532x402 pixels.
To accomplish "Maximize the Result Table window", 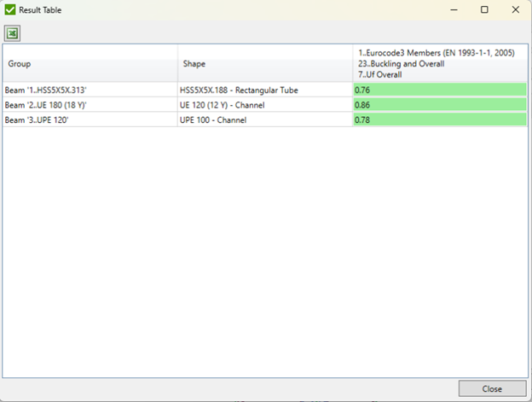I will point(484,9).
